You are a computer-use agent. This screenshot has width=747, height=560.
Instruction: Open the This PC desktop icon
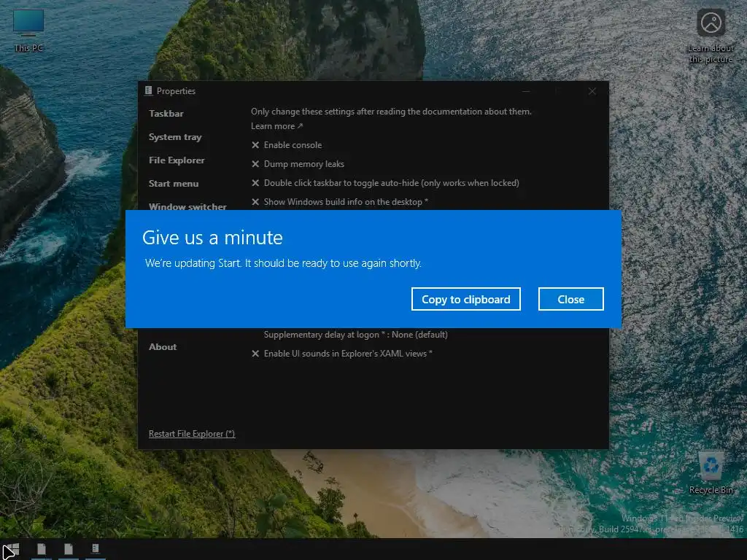28,31
